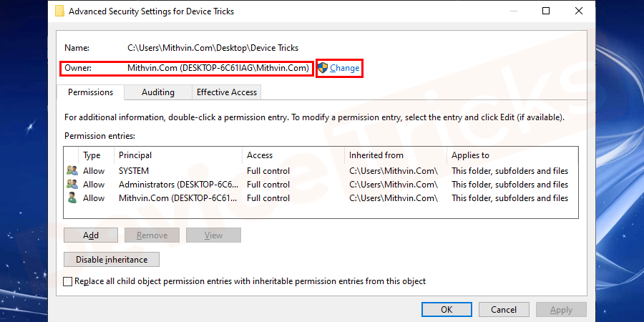Sort by the Inherited from column header

point(376,155)
